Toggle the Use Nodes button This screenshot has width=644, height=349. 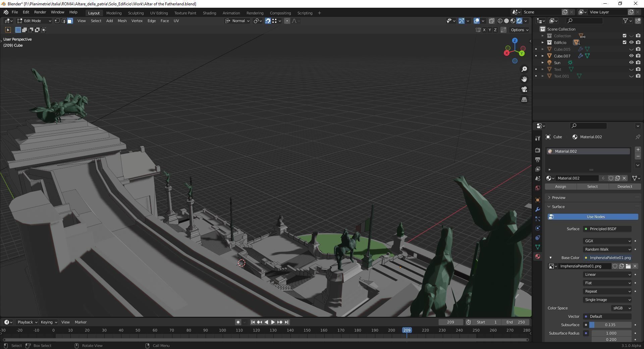pos(593,217)
